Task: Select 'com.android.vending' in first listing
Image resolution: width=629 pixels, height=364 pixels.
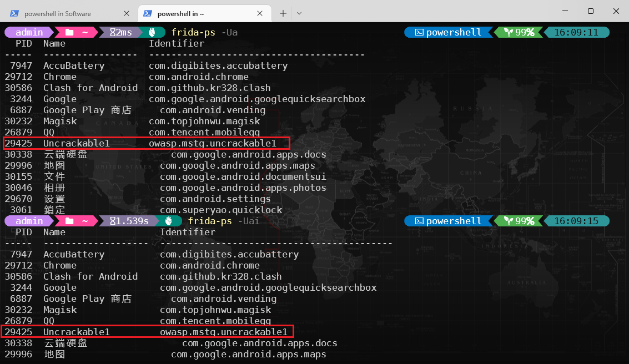Action: click(213, 110)
